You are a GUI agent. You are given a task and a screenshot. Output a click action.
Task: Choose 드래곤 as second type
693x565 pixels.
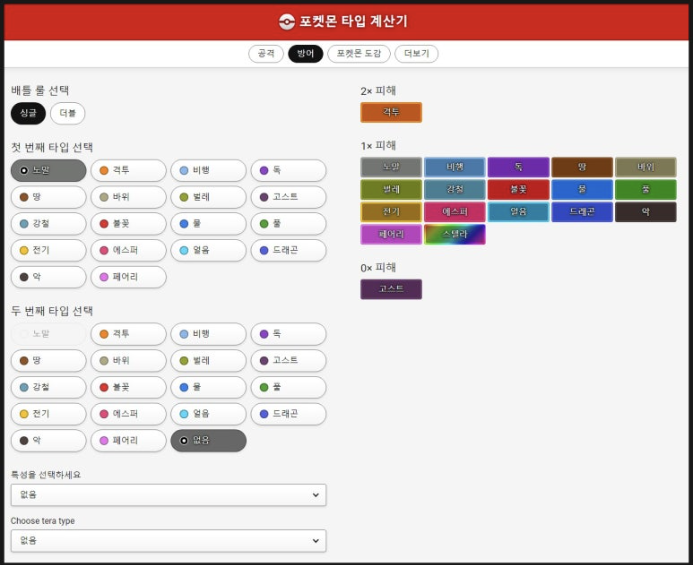tap(289, 414)
